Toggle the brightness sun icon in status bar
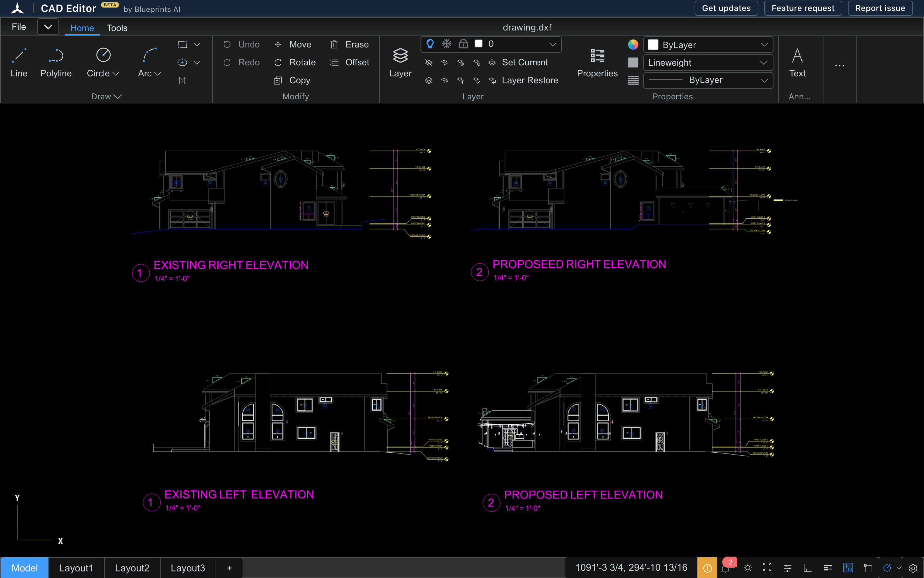This screenshot has width=924, height=578. pyautogui.click(x=748, y=568)
